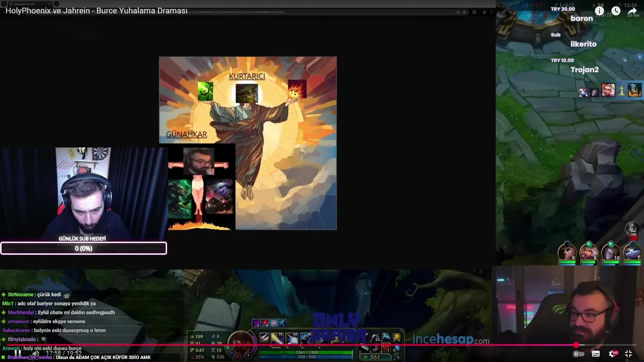644x362 pixels.
Task: Seek to the middle of the progress bar
Action: click(322, 345)
